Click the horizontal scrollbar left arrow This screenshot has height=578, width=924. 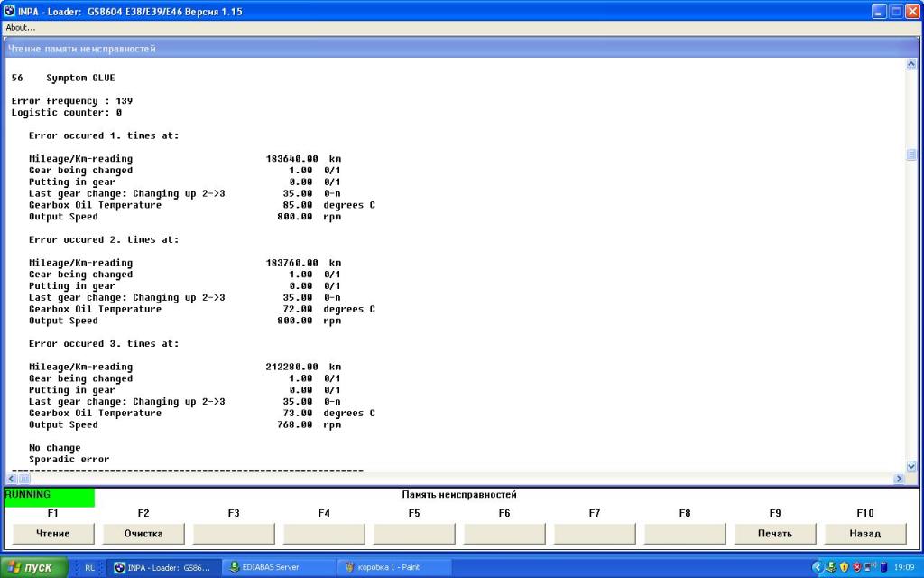(11, 479)
